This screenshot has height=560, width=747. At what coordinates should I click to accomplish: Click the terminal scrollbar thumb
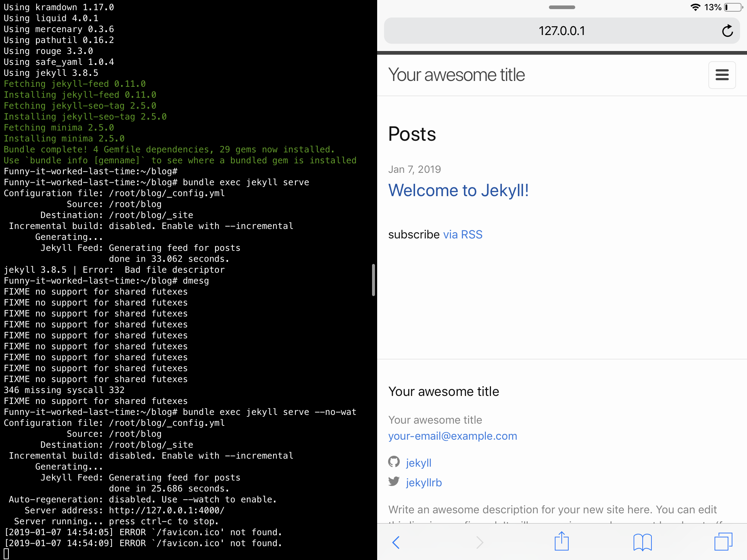(x=373, y=280)
